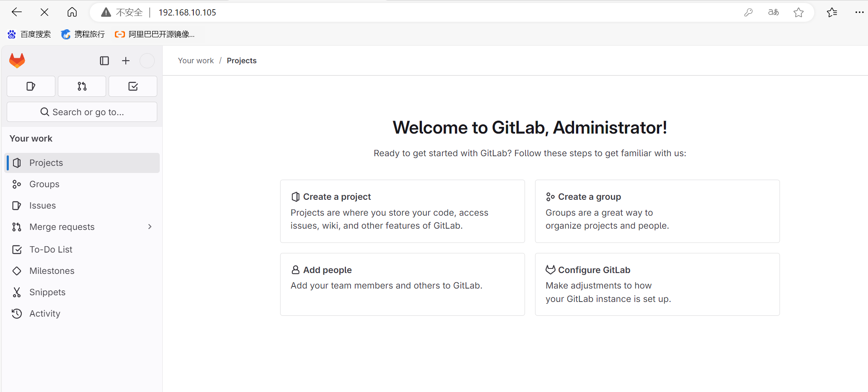Image resolution: width=868 pixels, height=392 pixels.
Task: Open Activity in the sidebar
Action: (82, 314)
